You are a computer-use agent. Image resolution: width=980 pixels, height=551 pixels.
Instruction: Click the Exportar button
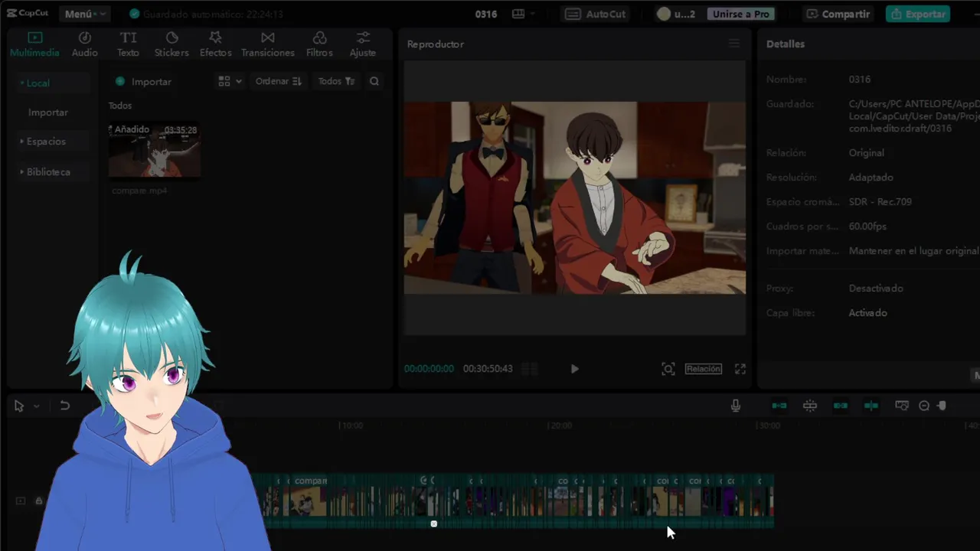(x=917, y=14)
